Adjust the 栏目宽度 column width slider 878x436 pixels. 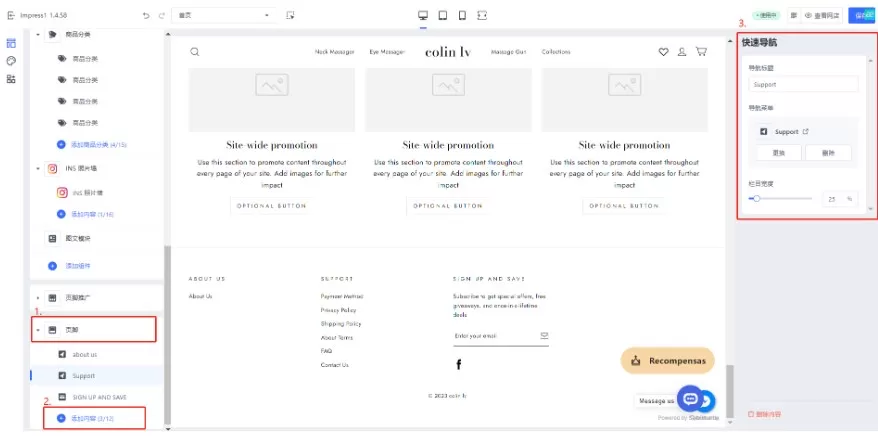point(757,199)
